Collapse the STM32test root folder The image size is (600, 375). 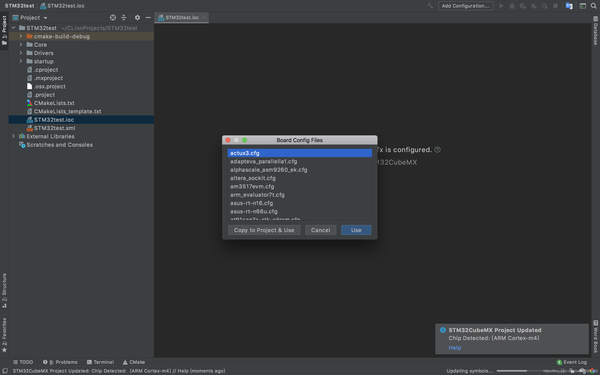(x=14, y=28)
